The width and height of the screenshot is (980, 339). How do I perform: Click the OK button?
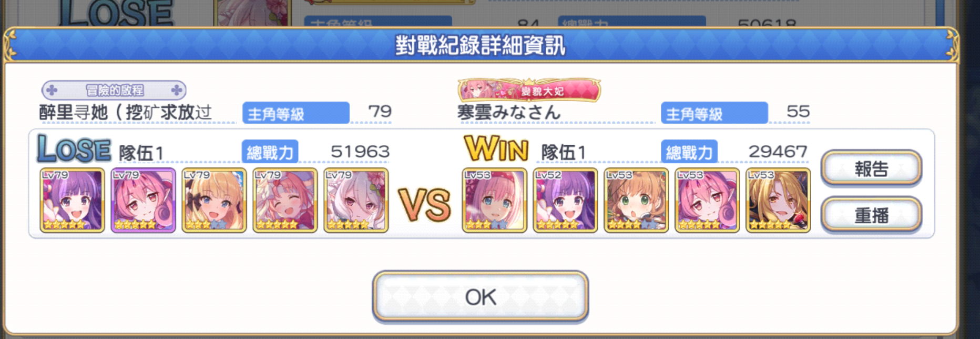tap(480, 296)
